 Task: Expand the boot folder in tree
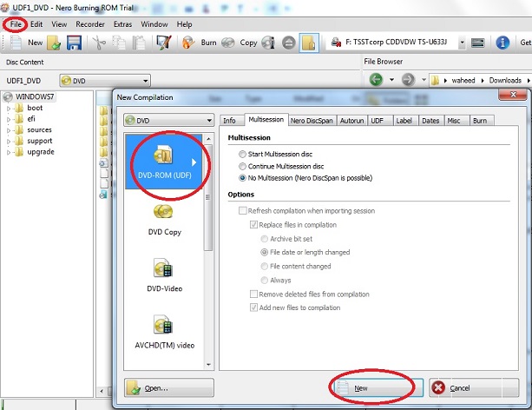tap(9, 109)
